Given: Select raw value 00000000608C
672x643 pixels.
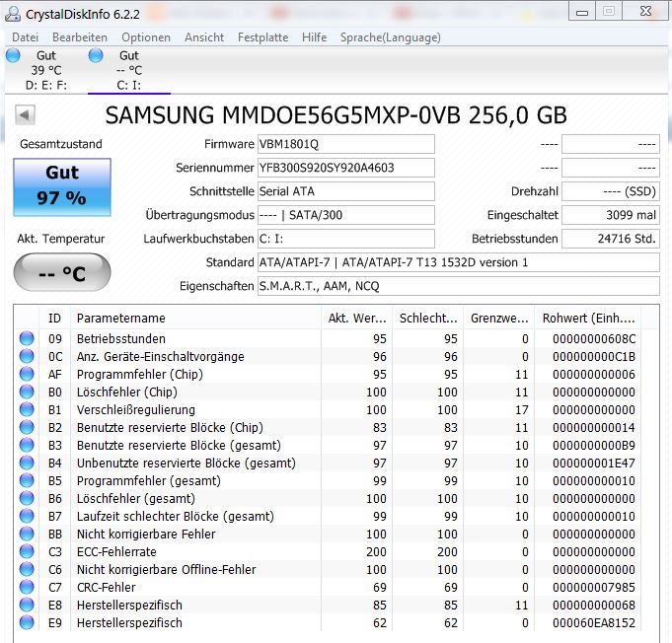Looking at the screenshot, I should [x=594, y=339].
